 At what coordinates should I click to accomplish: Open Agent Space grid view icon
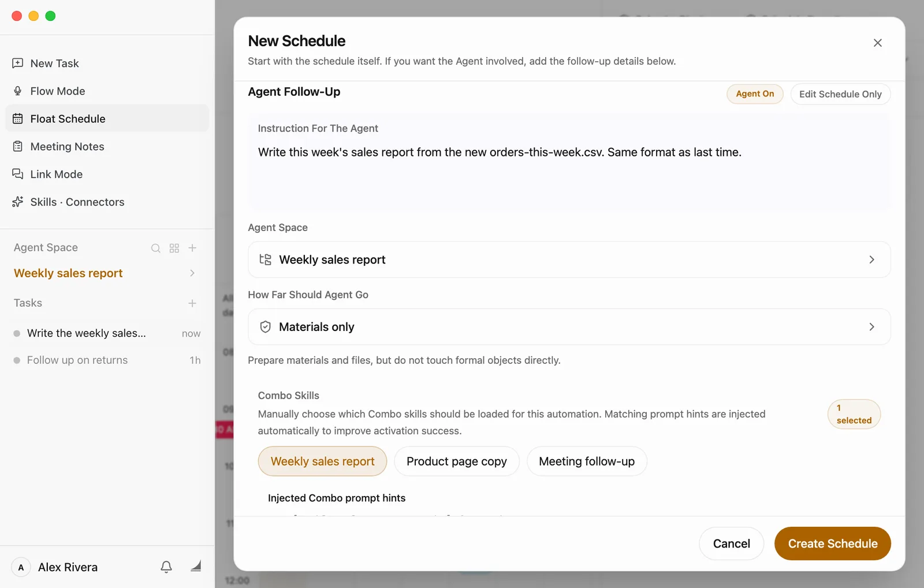coord(174,248)
